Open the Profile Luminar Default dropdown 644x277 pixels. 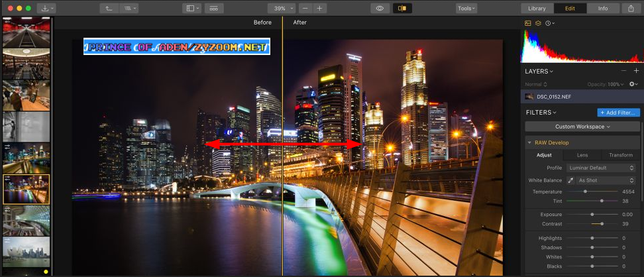tap(600, 168)
